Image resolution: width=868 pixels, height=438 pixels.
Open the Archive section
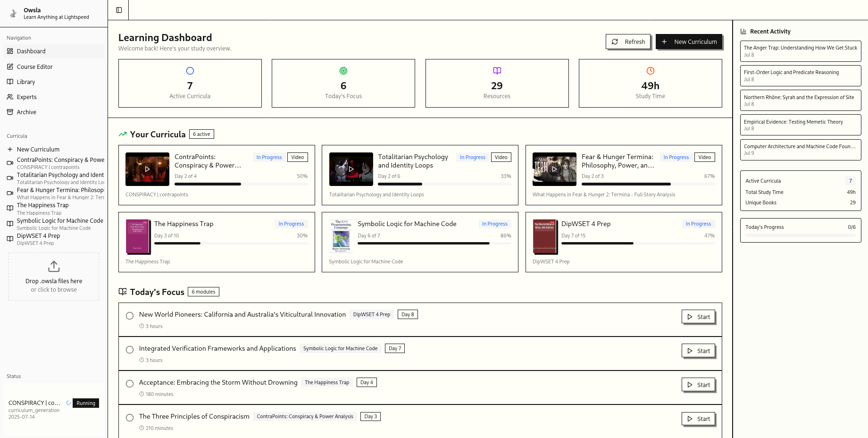[x=26, y=112]
